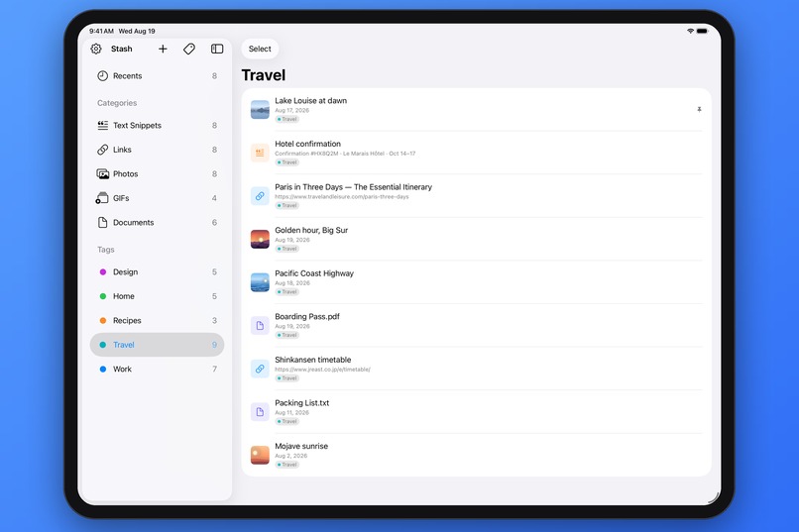Image resolution: width=799 pixels, height=532 pixels.
Task: Open Text Snippets category
Action: tap(157, 125)
